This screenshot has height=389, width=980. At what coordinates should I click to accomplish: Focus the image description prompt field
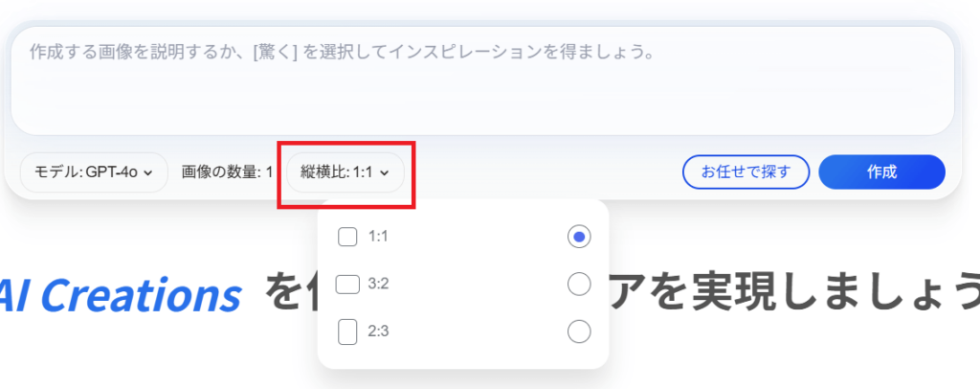[482, 91]
